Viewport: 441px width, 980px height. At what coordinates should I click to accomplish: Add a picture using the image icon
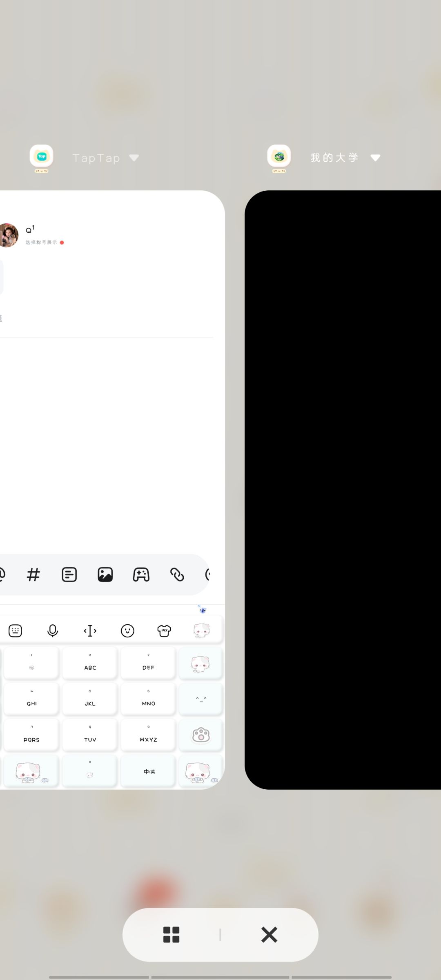[x=105, y=575]
